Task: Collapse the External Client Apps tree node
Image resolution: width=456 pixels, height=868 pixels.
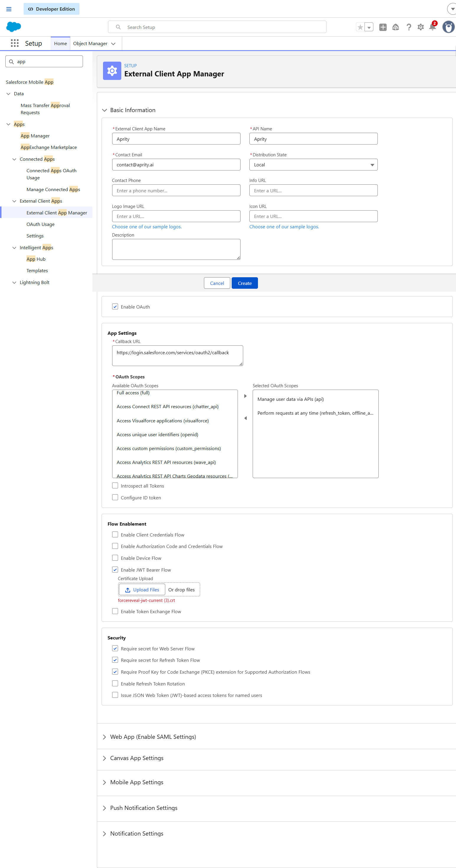Action: click(14, 201)
